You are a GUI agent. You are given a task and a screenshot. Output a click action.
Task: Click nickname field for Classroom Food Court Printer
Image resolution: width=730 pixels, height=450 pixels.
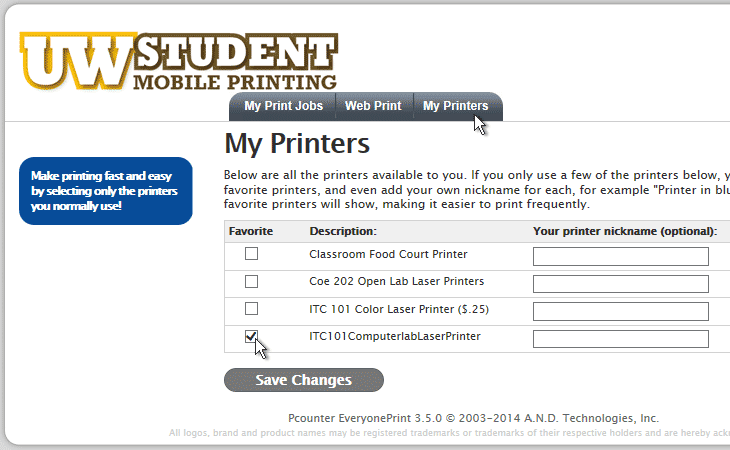[x=621, y=256]
